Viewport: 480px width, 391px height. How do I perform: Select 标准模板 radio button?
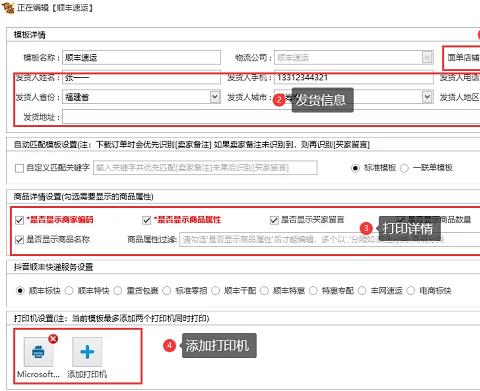(x=355, y=168)
